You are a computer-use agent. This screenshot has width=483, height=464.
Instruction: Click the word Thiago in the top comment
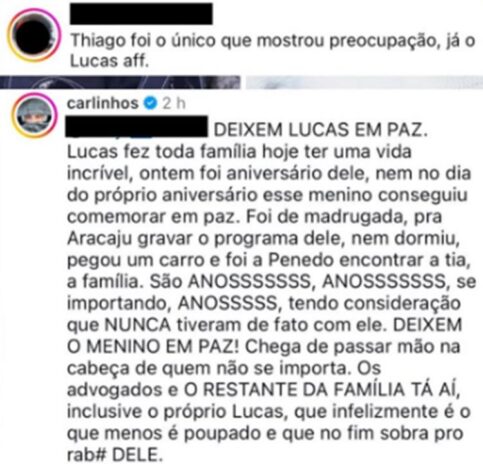pos(98,41)
